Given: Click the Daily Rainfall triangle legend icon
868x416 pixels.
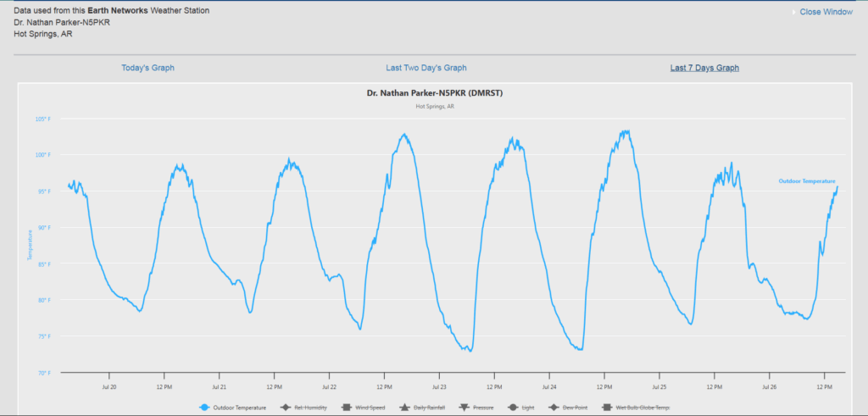Looking at the screenshot, I should (x=405, y=408).
